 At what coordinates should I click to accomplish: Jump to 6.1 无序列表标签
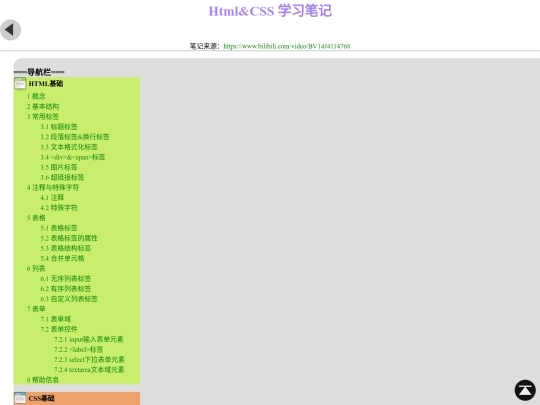[x=65, y=279]
